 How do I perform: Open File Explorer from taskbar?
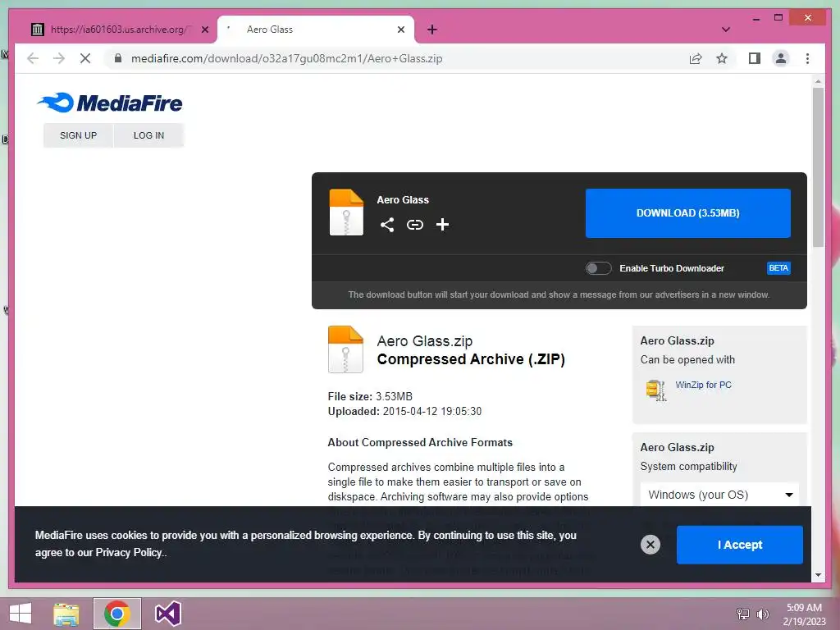tap(66, 614)
